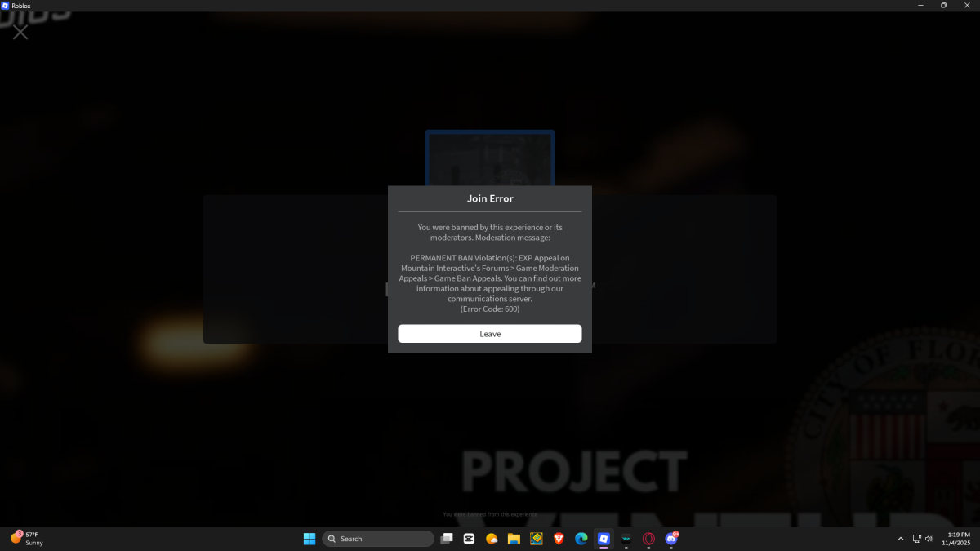Launch CapCut from the taskbar
Viewport: 980px width, 551px height.
(x=469, y=539)
